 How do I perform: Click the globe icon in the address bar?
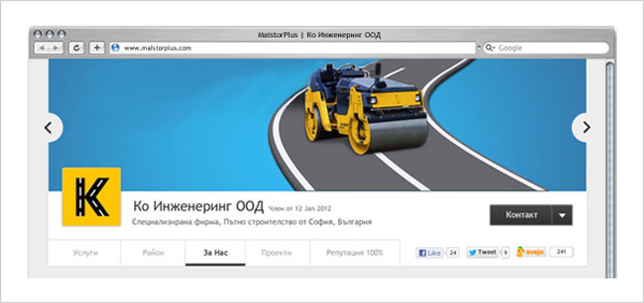[114, 48]
